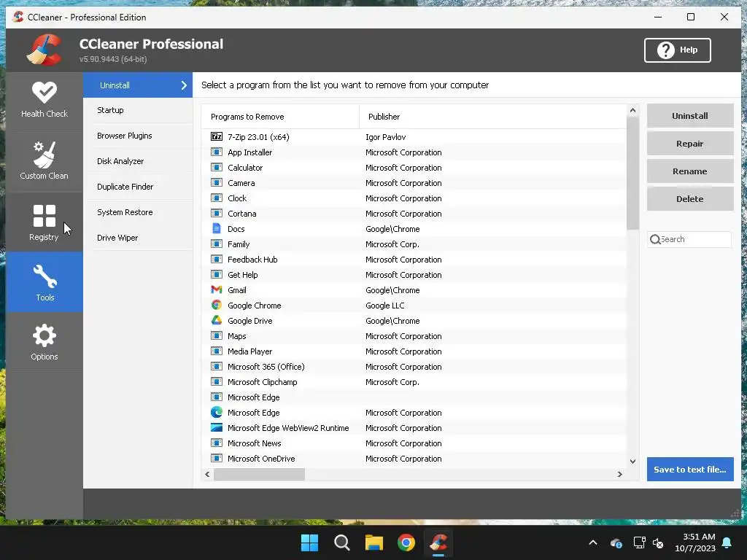Click the Calculator app icon
The width and height of the screenshot is (747, 560).
[216, 168]
